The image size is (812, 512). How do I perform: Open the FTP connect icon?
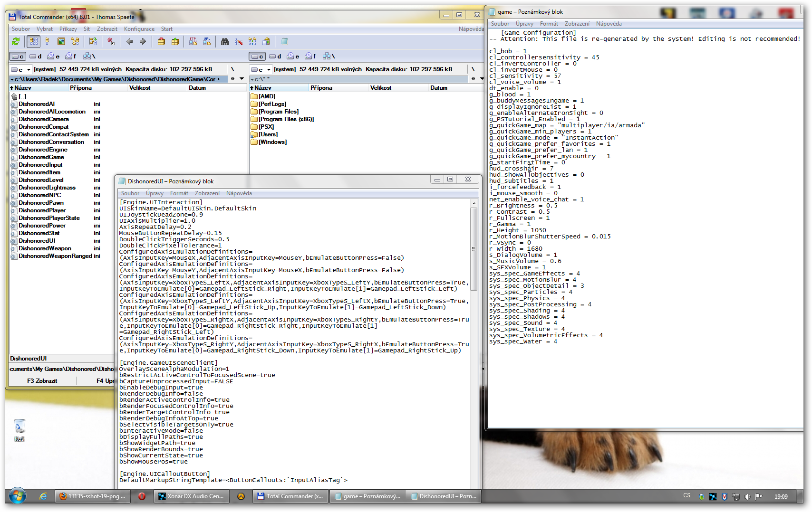(x=193, y=42)
